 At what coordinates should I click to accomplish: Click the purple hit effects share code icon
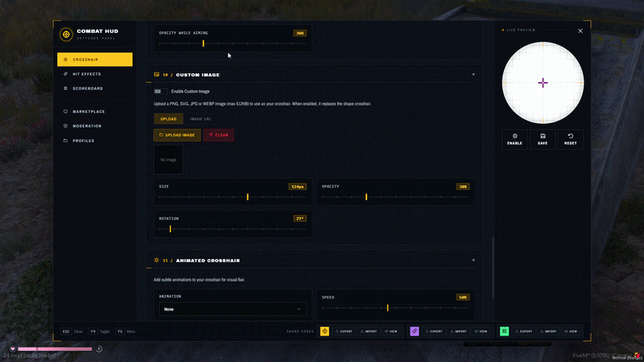click(x=415, y=331)
